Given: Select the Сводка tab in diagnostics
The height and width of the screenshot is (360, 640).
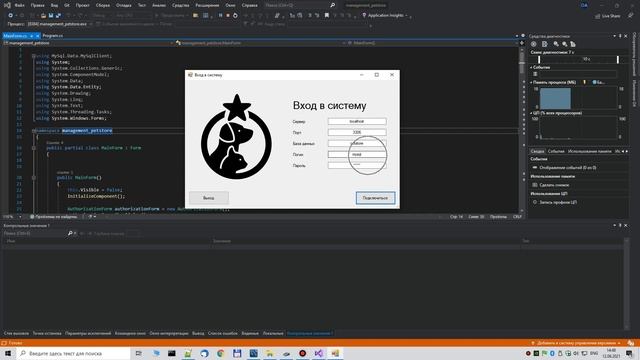Looking at the screenshot, I should pyautogui.click(x=537, y=151).
